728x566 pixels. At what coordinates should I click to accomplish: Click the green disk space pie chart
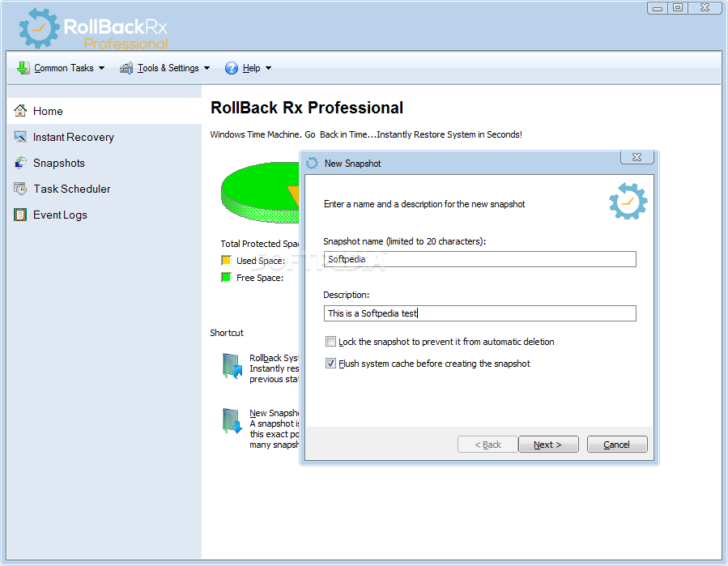click(260, 192)
